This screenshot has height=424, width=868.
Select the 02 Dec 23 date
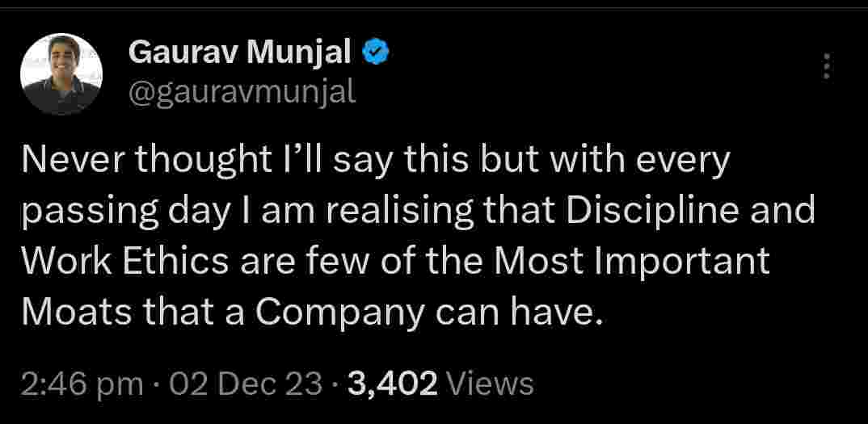tap(247, 383)
